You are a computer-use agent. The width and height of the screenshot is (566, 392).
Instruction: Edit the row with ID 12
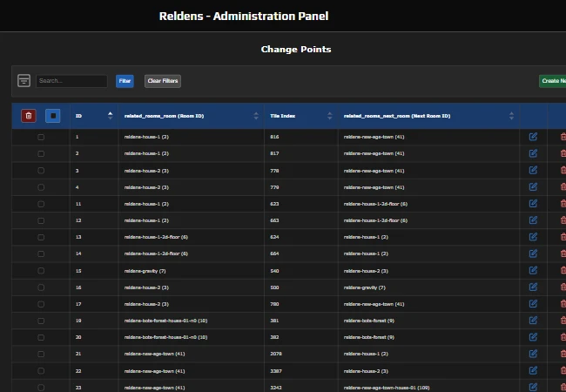click(533, 220)
